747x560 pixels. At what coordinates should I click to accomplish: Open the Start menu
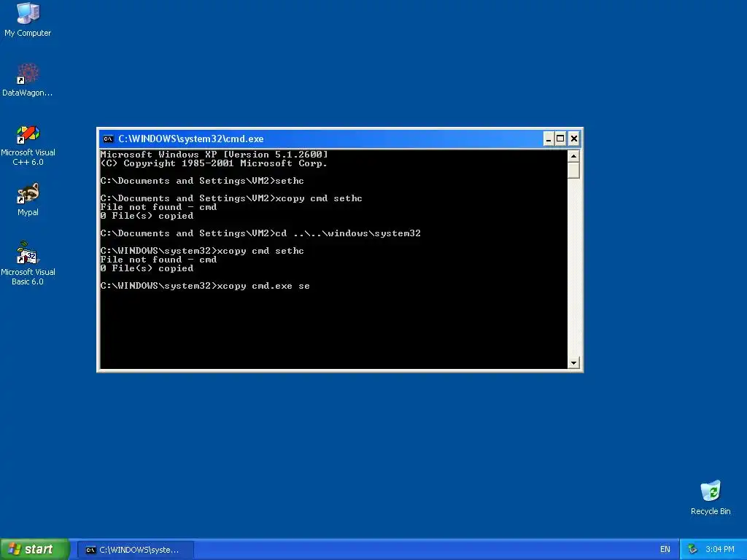34,549
